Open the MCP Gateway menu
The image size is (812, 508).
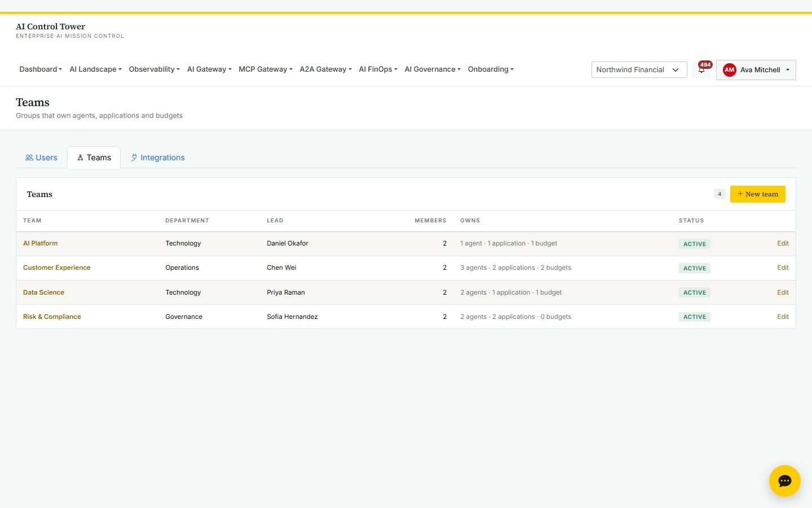pos(266,69)
